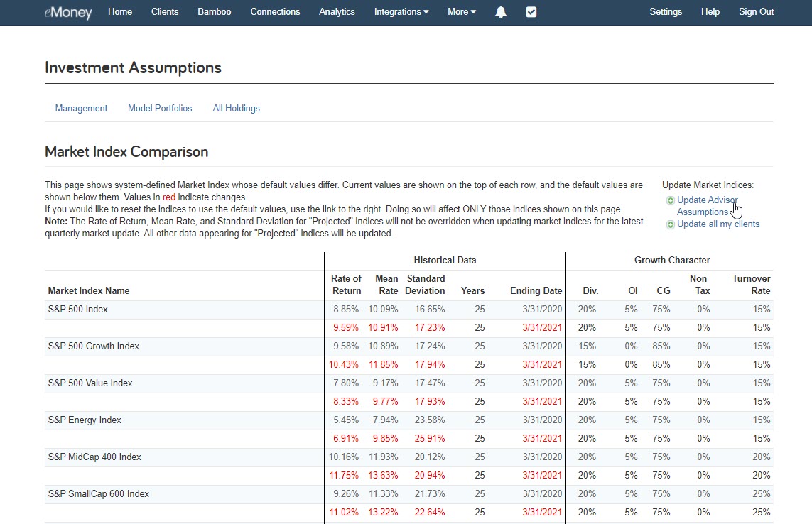Open the Analytics section
Image resolution: width=812 pixels, height=524 pixels.
[337, 12]
